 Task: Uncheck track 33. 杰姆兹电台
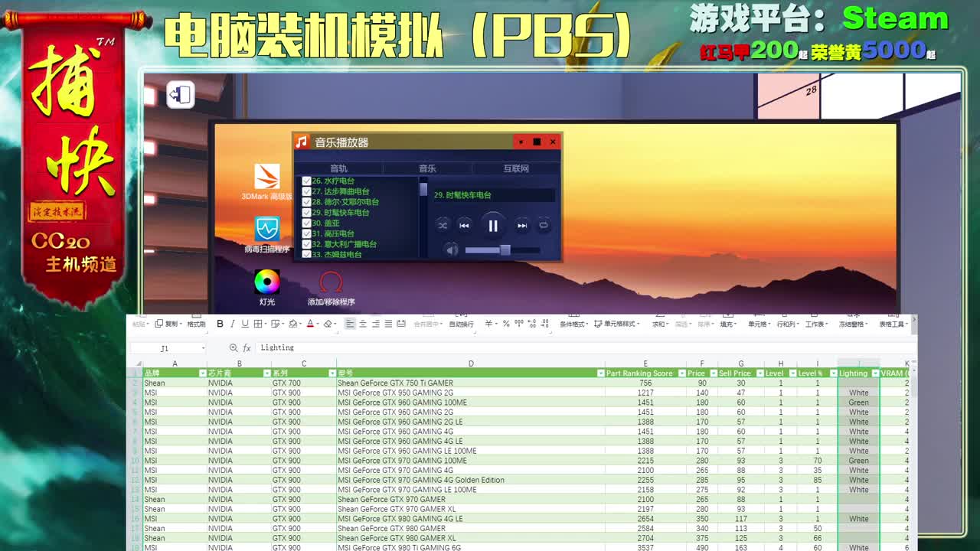pyautogui.click(x=306, y=254)
